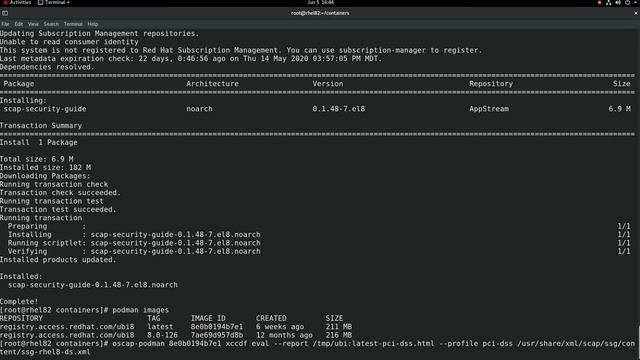Click '12 months ago' created value
Viewport: 640px width, 360px height.
tap(284, 335)
